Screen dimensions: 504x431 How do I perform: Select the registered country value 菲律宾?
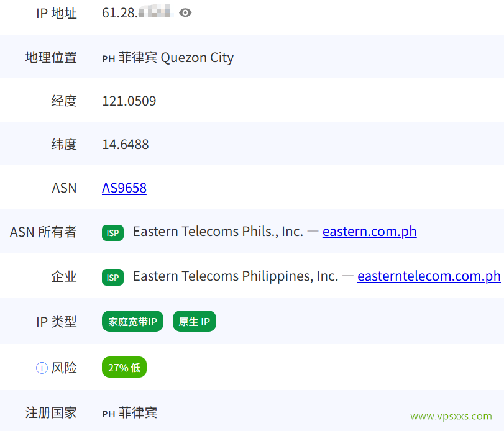tap(138, 413)
